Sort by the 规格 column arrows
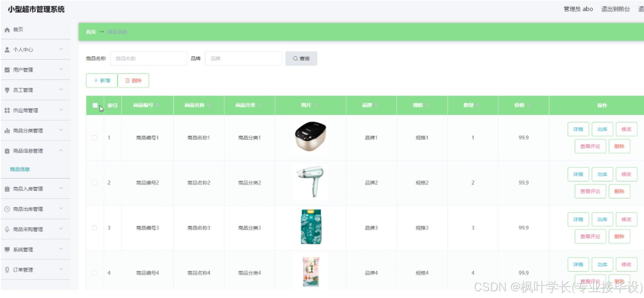 [427, 105]
